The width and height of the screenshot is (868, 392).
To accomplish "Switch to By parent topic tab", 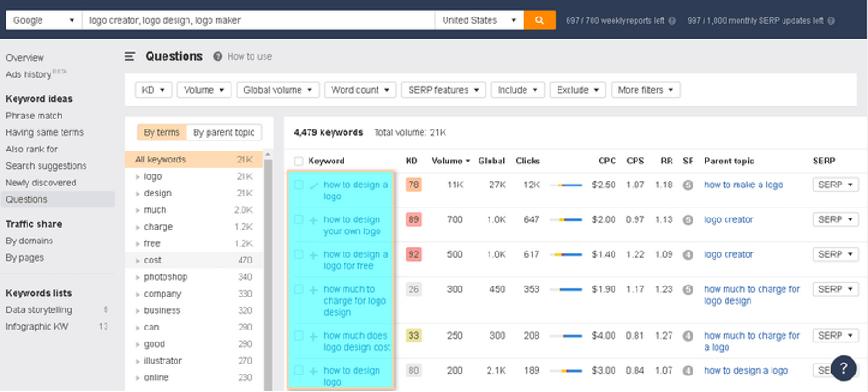I will (223, 133).
